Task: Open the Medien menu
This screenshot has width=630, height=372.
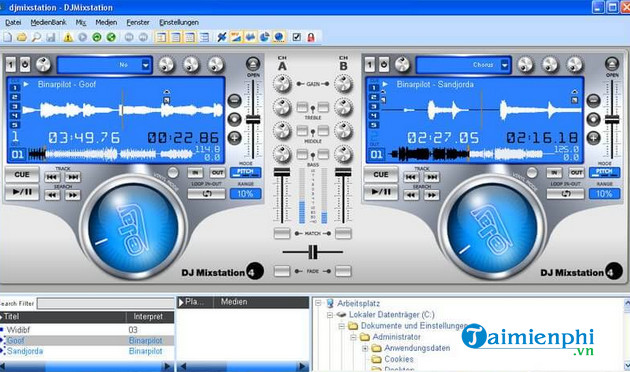Action: [x=106, y=22]
